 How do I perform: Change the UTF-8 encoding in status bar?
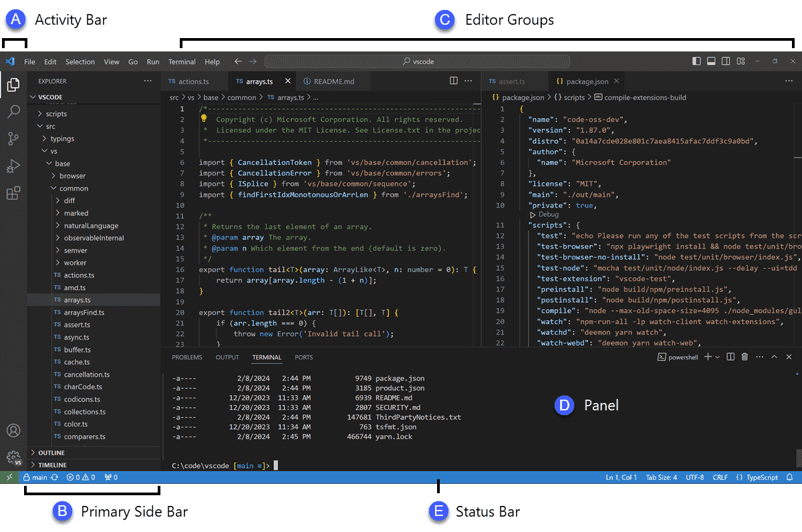pos(694,477)
